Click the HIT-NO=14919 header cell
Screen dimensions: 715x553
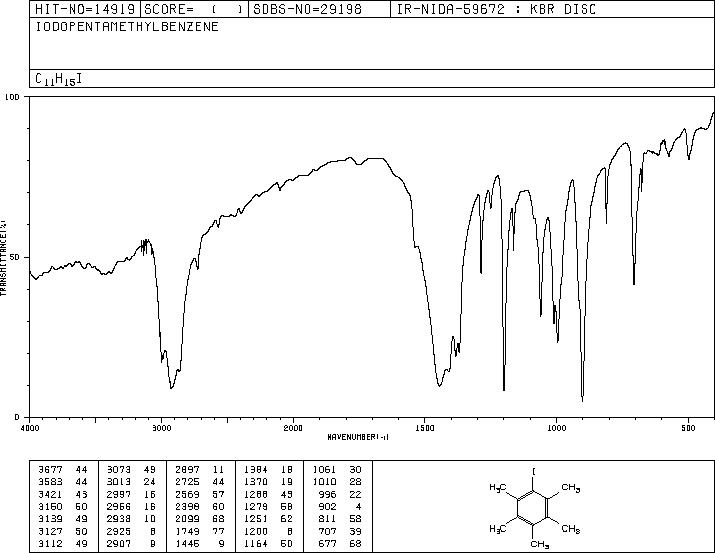coord(85,9)
